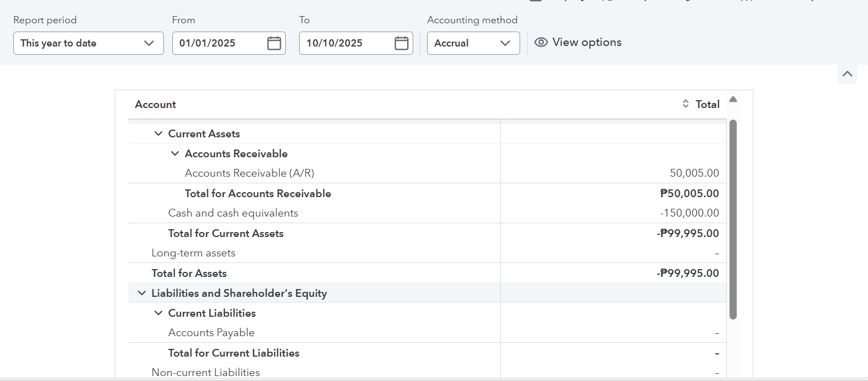Open the To date calendar picker
This screenshot has width=868, height=381.
click(x=402, y=43)
